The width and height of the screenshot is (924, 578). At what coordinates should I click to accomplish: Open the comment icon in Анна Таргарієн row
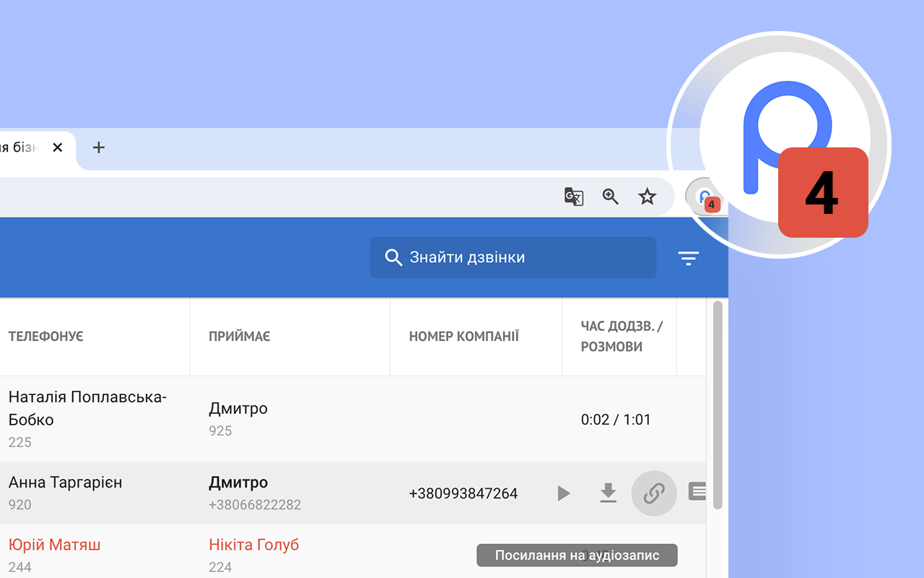698,492
